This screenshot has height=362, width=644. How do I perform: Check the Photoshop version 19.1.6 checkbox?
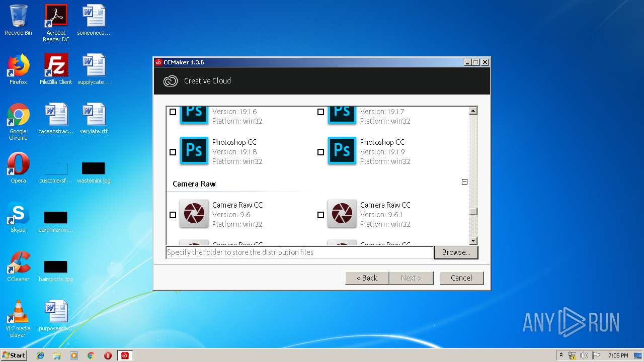(x=173, y=112)
